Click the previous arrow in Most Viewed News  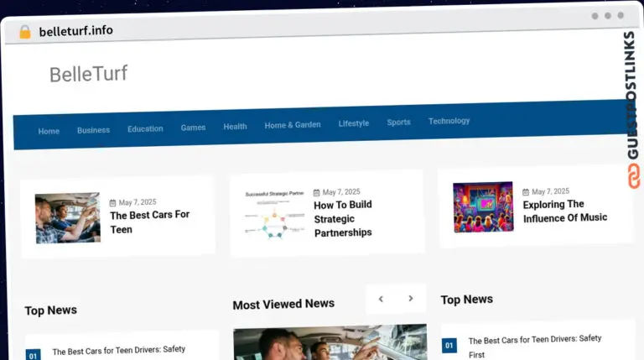(x=381, y=299)
